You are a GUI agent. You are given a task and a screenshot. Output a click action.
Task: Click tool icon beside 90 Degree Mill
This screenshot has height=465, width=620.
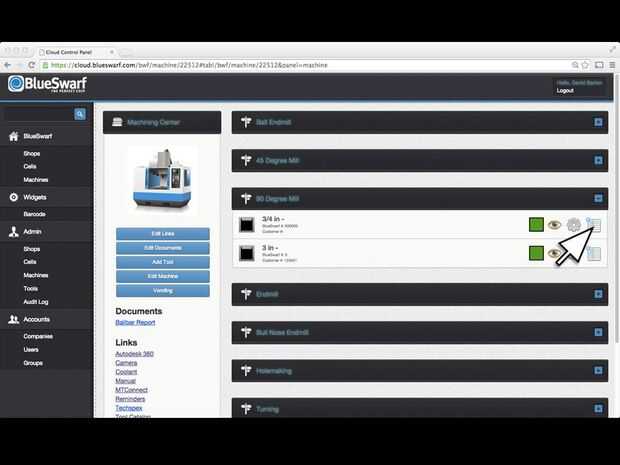pos(246,198)
